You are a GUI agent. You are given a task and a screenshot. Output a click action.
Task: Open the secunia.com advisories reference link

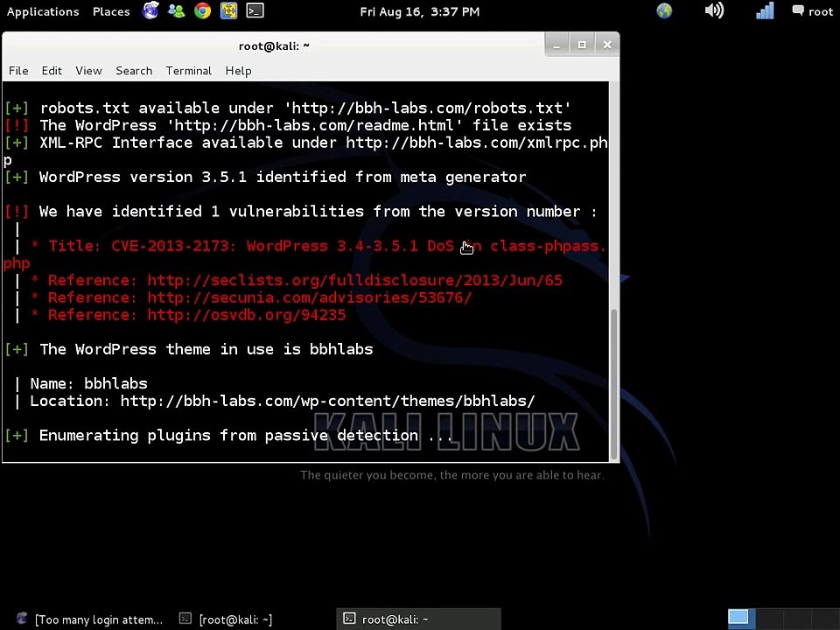(310, 297)
